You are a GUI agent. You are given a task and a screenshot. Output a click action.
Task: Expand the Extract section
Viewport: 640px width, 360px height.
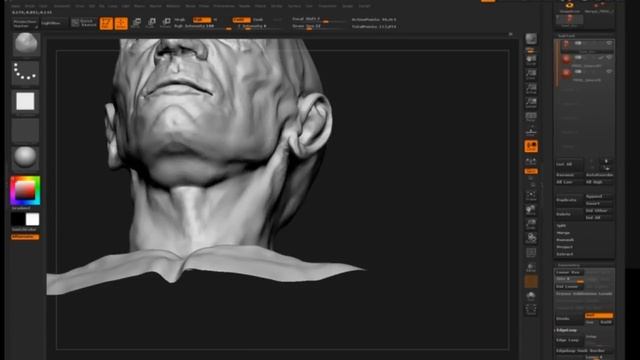point(564,254)
